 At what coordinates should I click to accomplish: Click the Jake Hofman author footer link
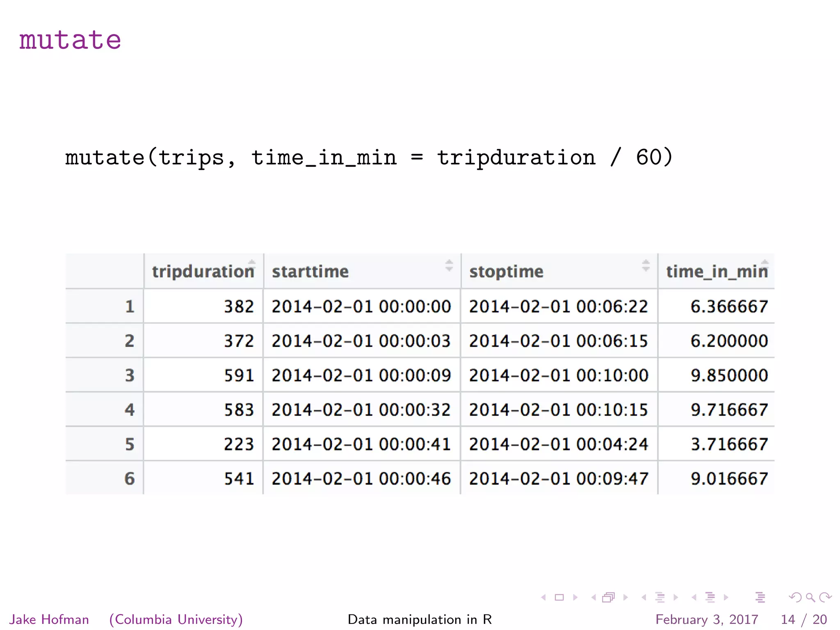click(49, 619)
